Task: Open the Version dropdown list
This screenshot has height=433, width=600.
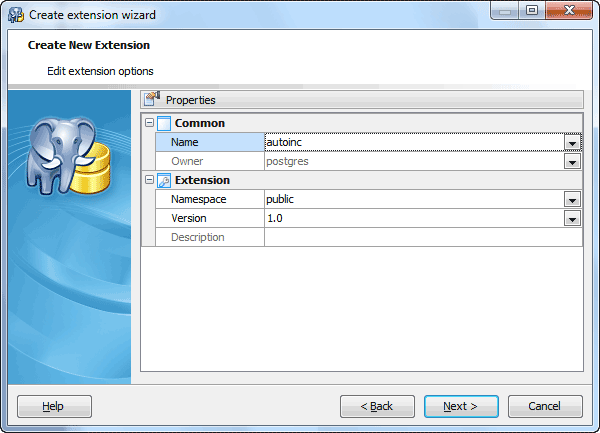Action: click(x=572, y=219)
